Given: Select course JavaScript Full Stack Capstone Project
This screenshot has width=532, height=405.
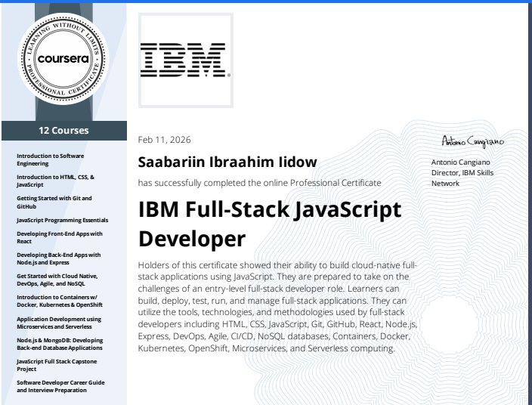Looking at the screenshot, I should 57,365.
